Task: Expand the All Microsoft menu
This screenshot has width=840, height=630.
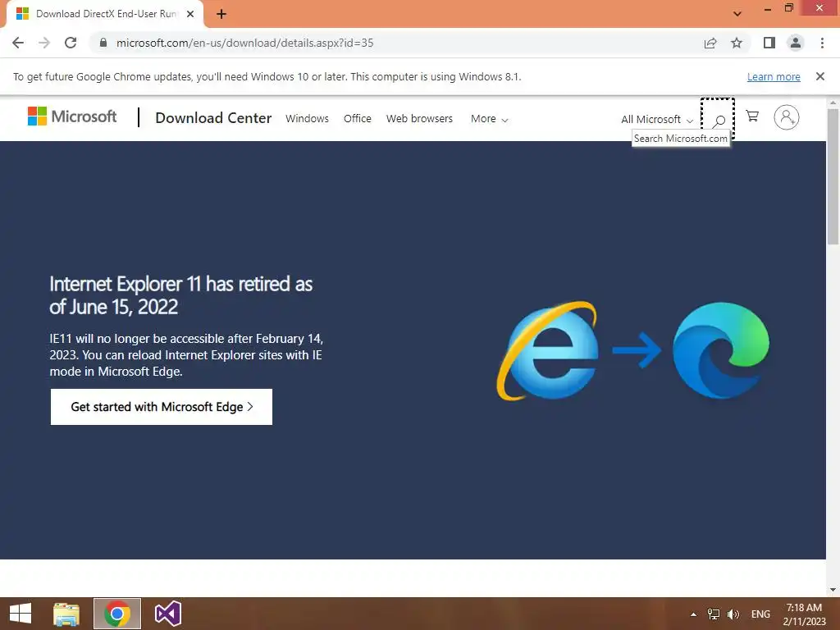Action: tap(657, 120)
